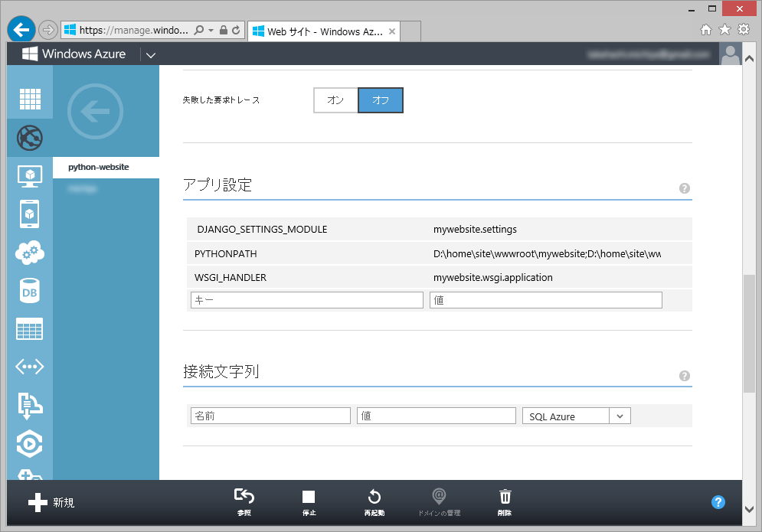
Task: Select the Virtual Machines monitor icon
Action: [30, 175]
